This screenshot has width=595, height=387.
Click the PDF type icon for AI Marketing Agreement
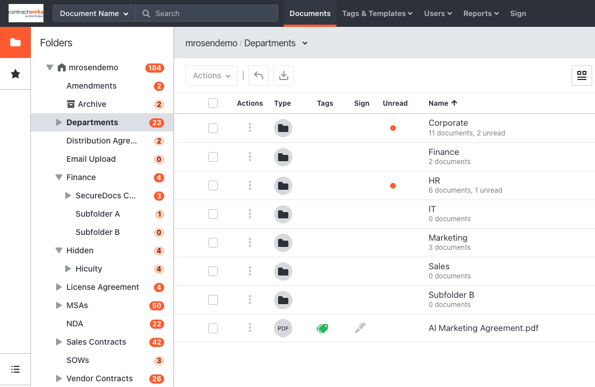(x=283, y=328)
